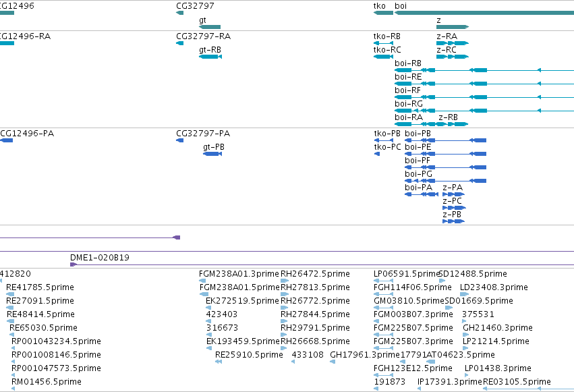Viewport: 574px width, 392px height.
Task: Select transcript boi-RG
Action: click(484, 111)
